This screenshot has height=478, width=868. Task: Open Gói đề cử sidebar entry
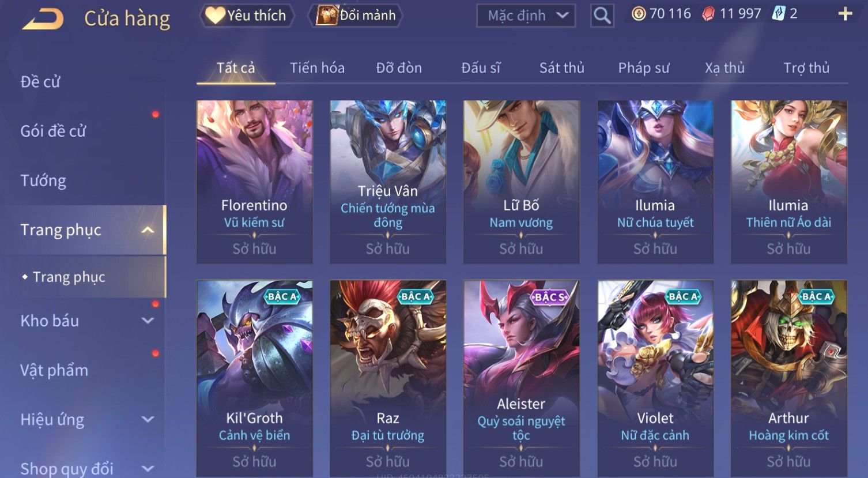click(x=53, y=131)
